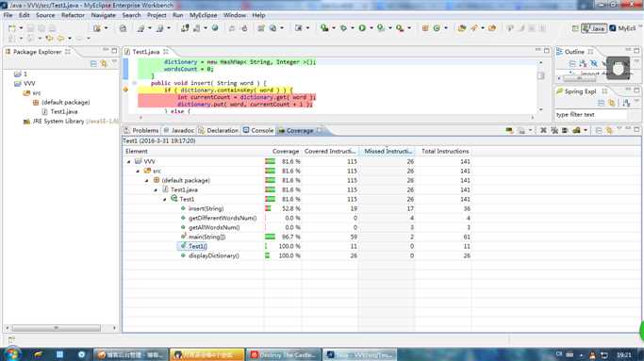644x361 pixels.
Task: Click the New file toolbar icon
Action: click(x=12, y=28)
